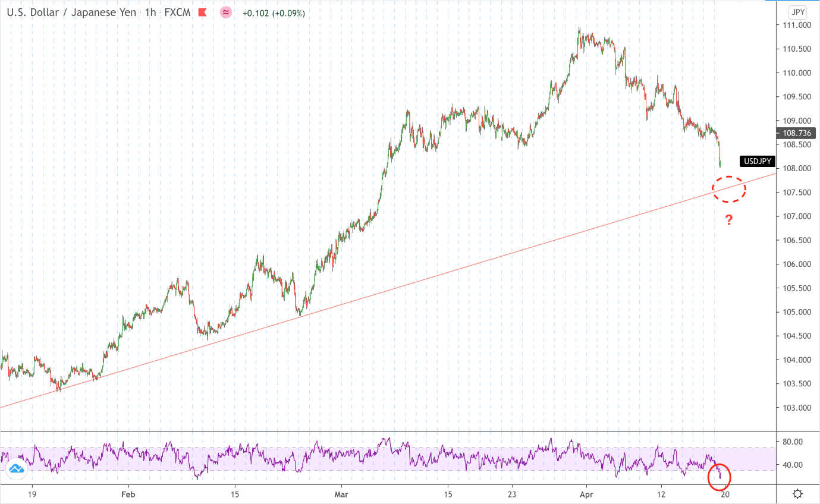
Task: Click the 105.000 price axis label
Action: click(x=796, y=312)
